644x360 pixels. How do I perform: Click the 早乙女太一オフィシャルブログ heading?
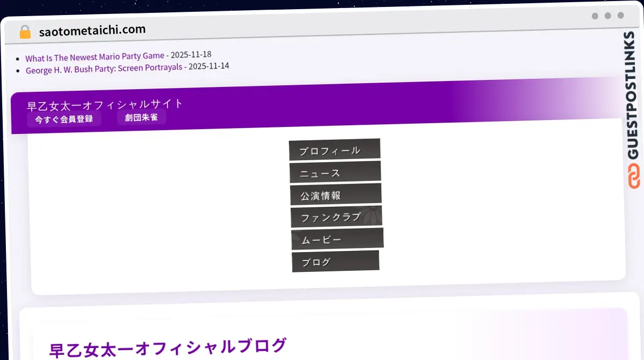point(168,347)
